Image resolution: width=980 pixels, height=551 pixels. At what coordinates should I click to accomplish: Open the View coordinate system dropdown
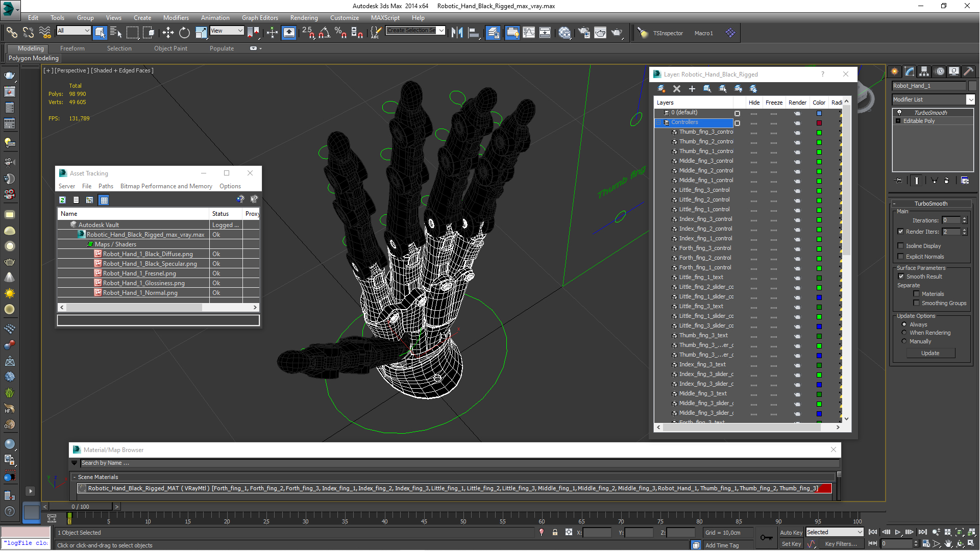click(240, 31)
